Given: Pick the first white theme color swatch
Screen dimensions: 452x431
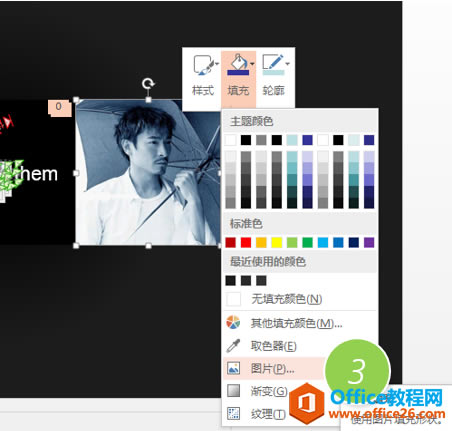Looking at the screenshot, I should pyautogui.click(x=231, y=140).
